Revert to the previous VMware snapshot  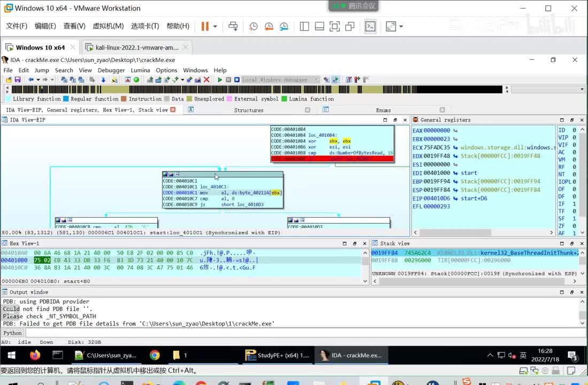coord(269,26)
